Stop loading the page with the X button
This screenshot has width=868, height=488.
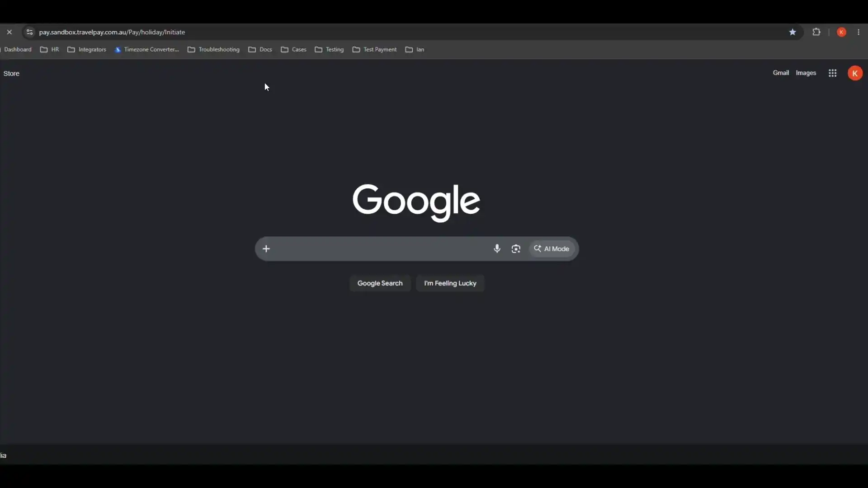point(9,32)
